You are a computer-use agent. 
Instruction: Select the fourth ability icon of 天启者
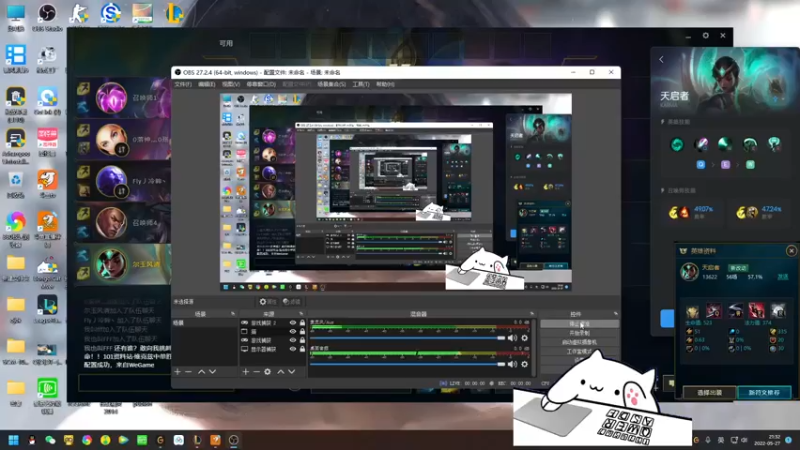pos(749,144)
